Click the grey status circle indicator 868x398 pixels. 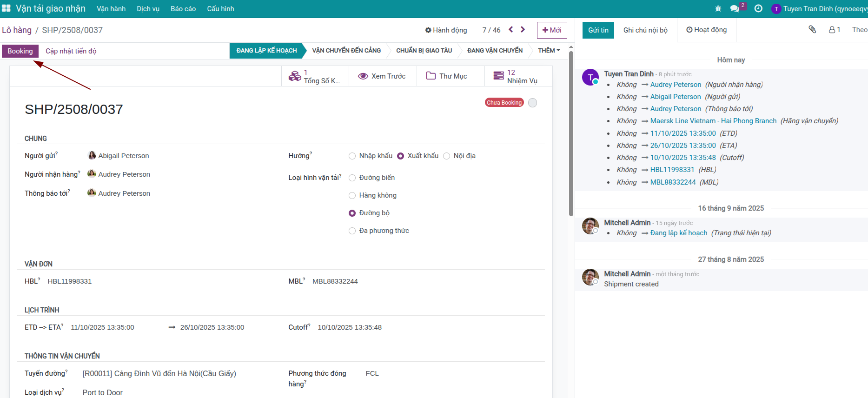click(x=533, y=103)
